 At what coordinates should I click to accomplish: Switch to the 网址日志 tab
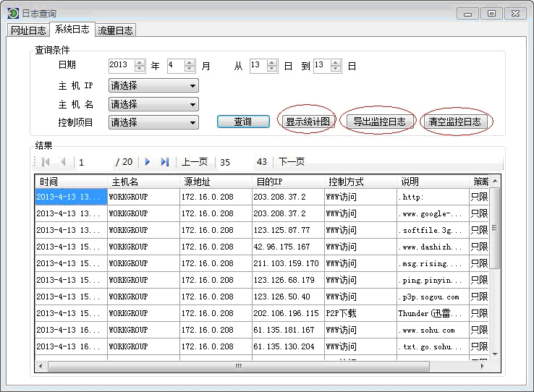[28, 30]
